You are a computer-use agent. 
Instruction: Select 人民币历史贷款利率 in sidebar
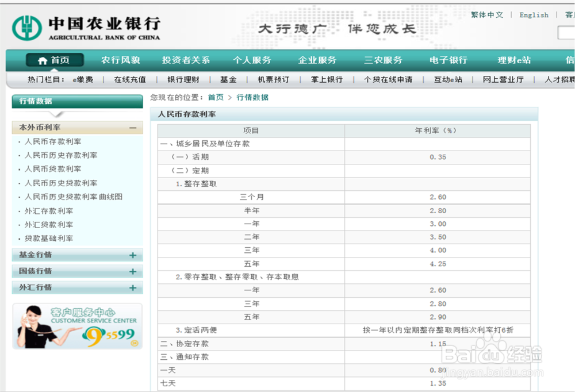(x=61, y=183)
